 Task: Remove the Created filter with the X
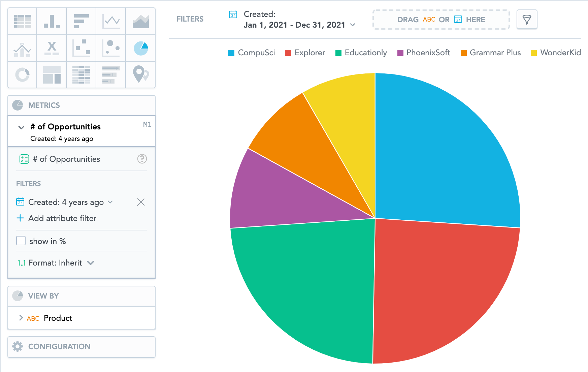click(141, 202)
